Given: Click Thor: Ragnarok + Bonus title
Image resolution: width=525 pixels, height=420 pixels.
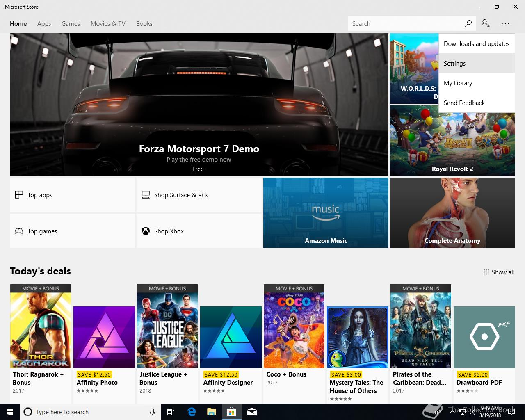Looking at the screenshot, I should [x=38, y=378].
